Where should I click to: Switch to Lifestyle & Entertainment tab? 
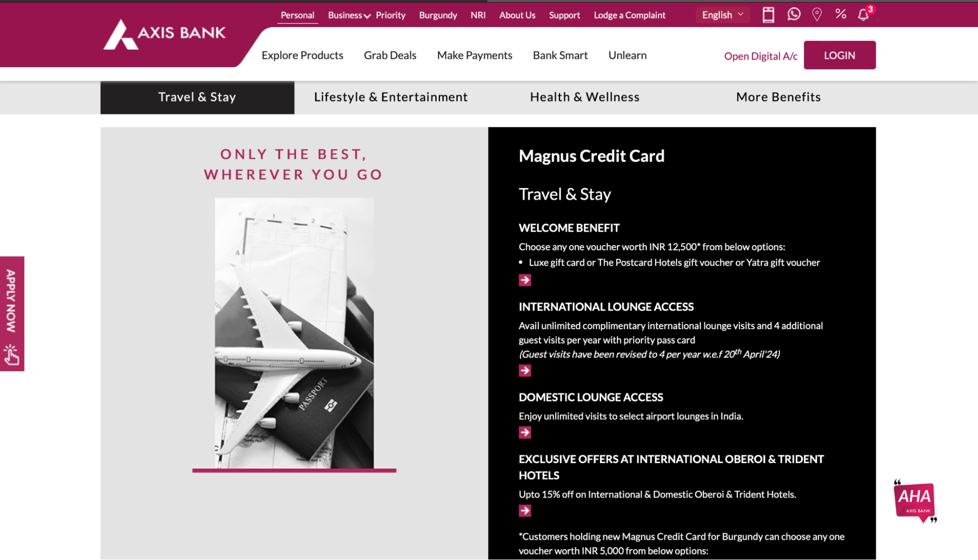(x=391, y=97)
